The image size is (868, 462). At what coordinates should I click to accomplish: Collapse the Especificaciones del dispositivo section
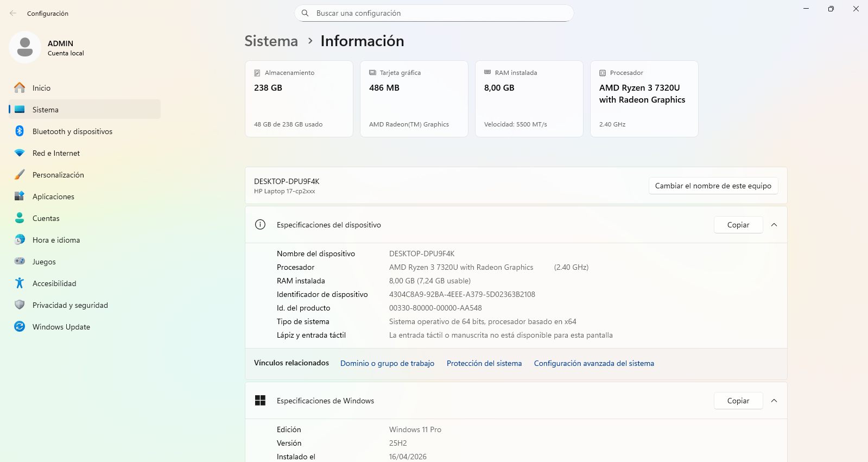coord(774,225)
